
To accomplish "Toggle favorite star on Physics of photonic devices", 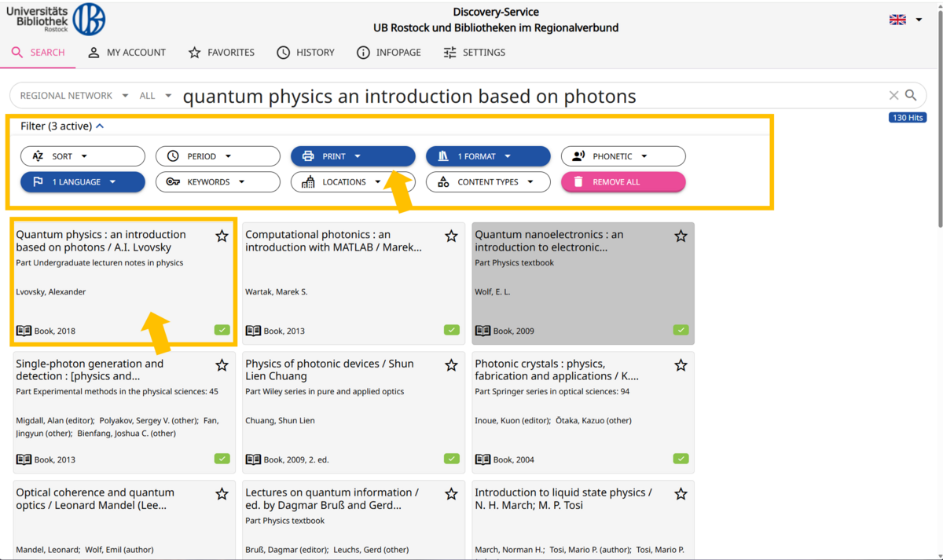I will pyautogui.click(x=451, y=365).
